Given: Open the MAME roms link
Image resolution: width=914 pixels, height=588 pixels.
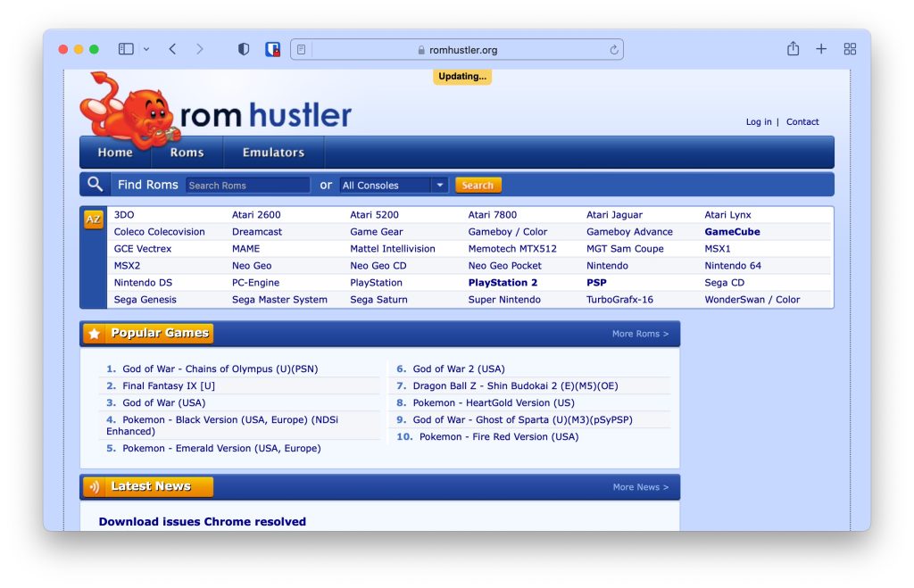Looking at the screenshot, I should [246, 248].
